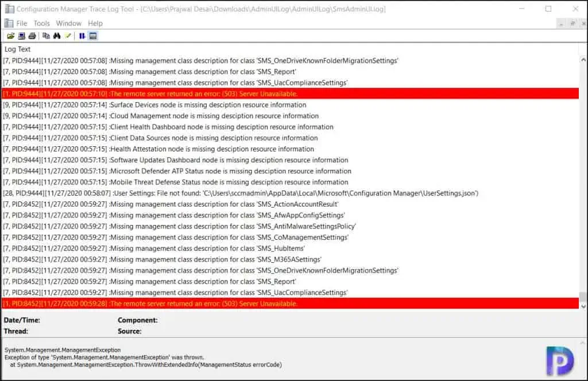Viewport: 588px width, 381px height.
Task: Click the Date/Time label in details
Action: click(22, 320)
